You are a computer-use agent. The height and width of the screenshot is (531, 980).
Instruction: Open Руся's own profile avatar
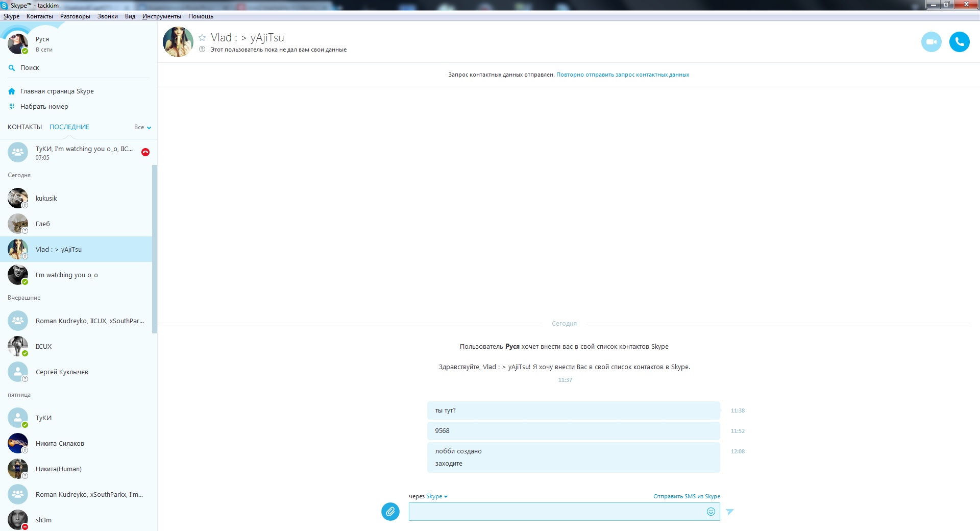pyautogui.click(x=18, y=44)
